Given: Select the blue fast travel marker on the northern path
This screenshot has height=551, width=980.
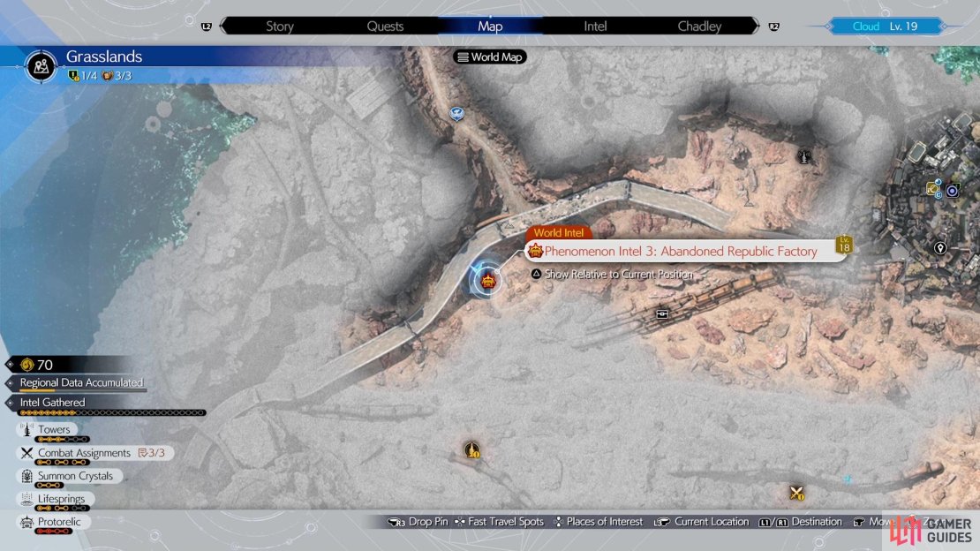Looking at the screenshot, I should [x=456, y=114].
